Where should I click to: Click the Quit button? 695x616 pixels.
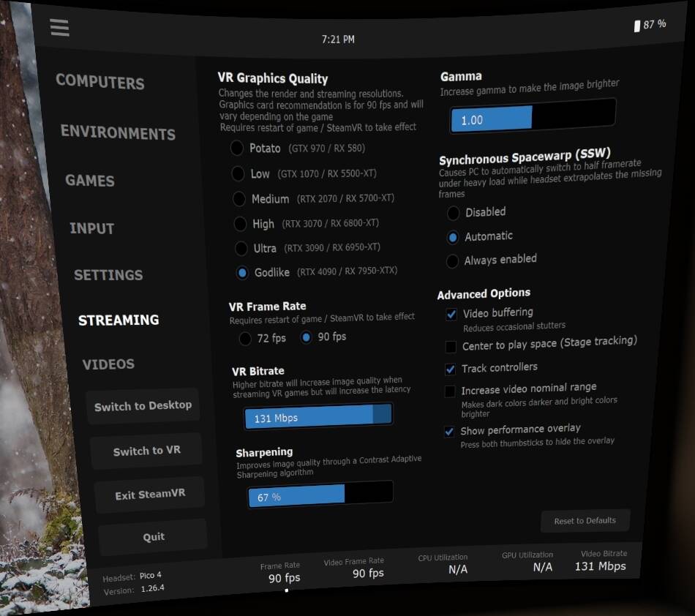pyautogui.click(x=153, y=537)
